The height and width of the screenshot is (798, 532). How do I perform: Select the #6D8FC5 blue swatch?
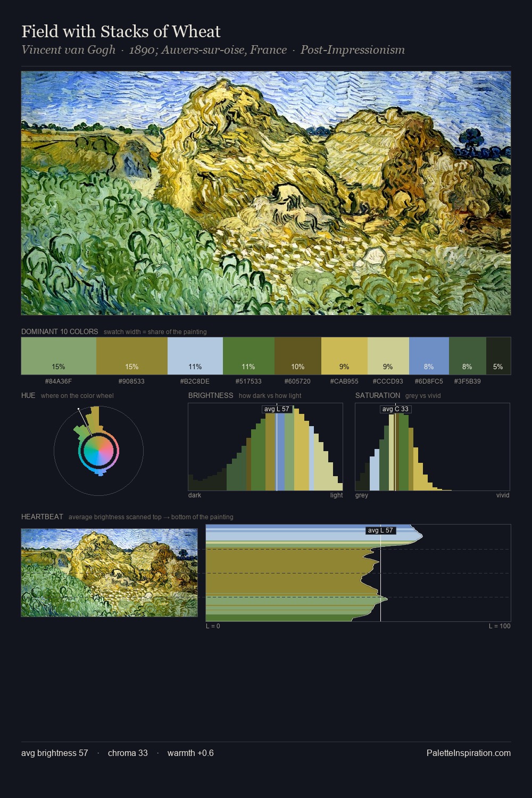[x=429, y=356]
